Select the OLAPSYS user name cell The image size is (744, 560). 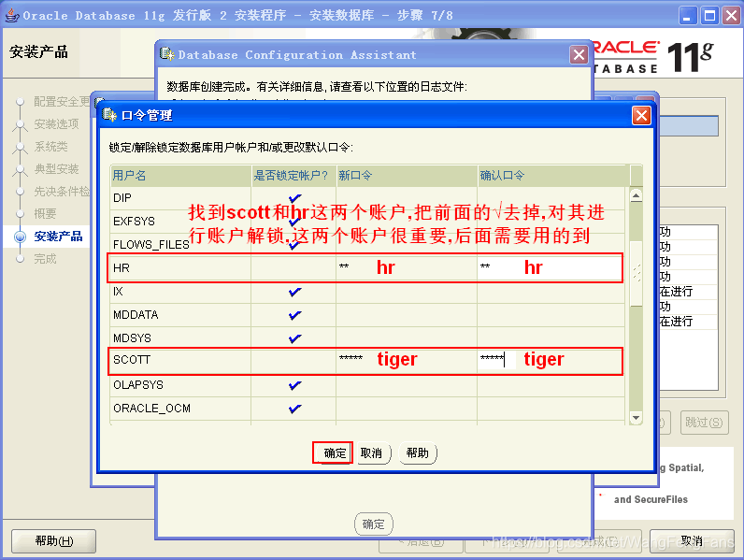tap(180, 385)
